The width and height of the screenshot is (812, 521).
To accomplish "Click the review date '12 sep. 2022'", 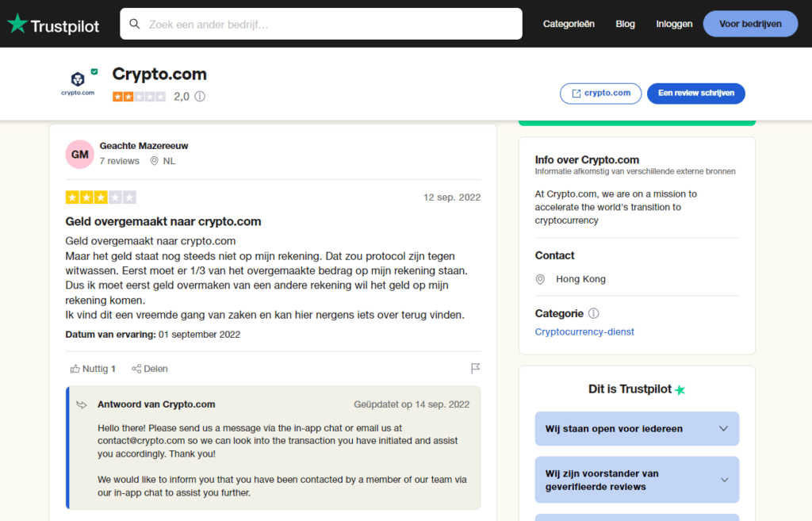I will (452, 197).
